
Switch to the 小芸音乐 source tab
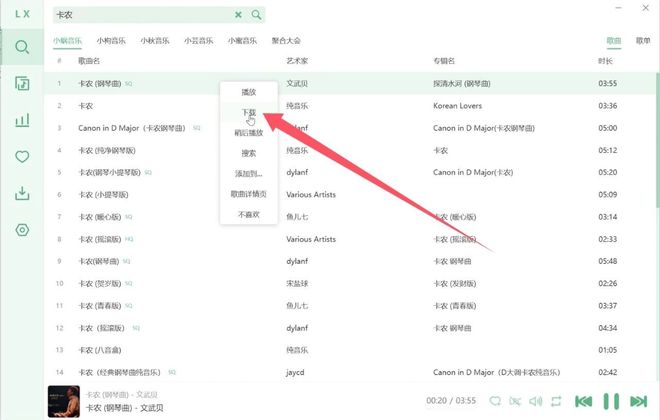click(x=199, y=41)
